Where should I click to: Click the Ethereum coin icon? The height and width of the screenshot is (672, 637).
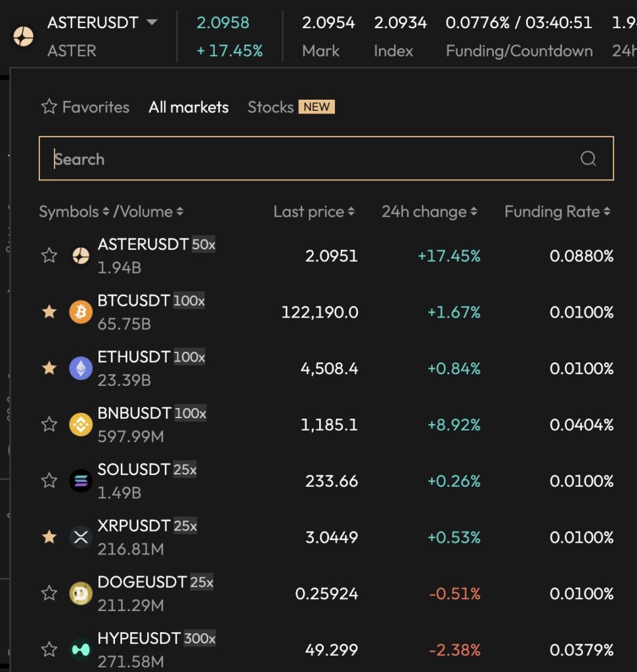point(81,369)
